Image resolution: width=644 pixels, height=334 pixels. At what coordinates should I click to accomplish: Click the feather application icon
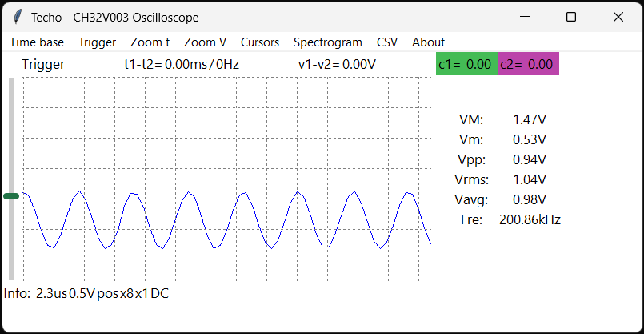point(18,18)
